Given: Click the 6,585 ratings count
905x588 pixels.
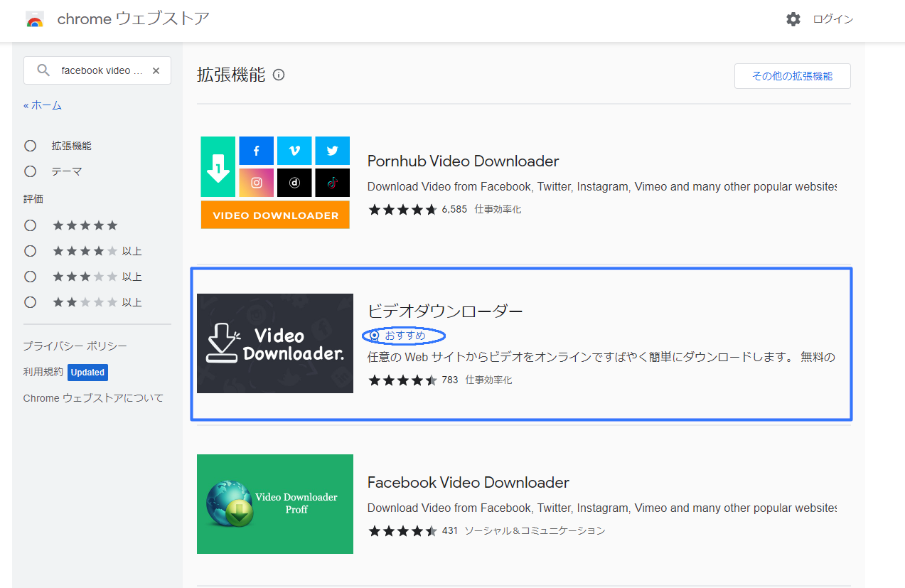Looking at the screenshot, I should click(454, 210).
